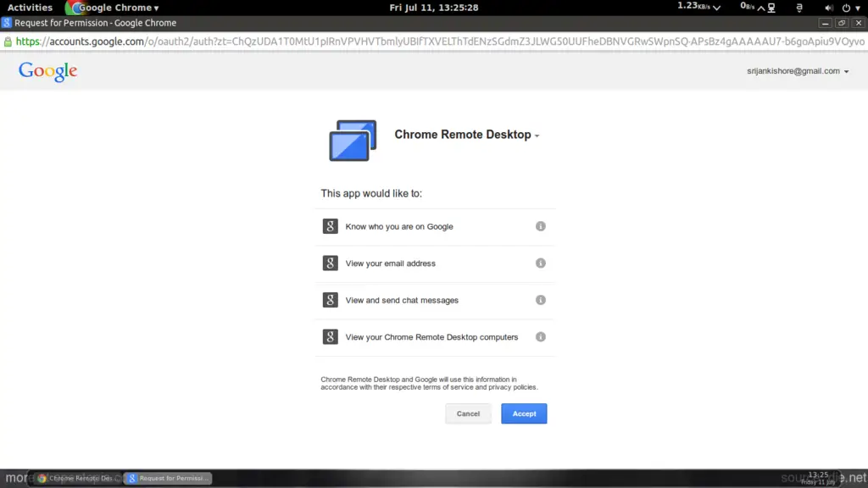The image size is (868, 488).
Task: Click Google icon beside View your Chrome Remote Desktop computers
Action: click(330, 337)
